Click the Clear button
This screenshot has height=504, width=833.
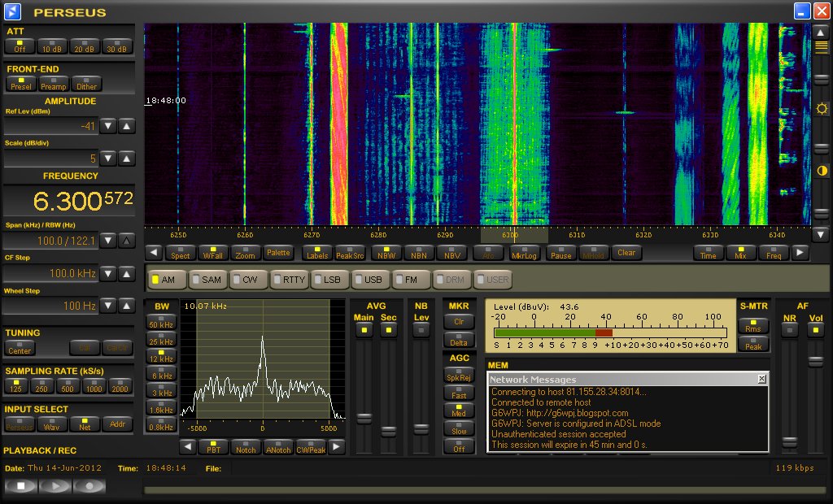[x=626, y=253]
